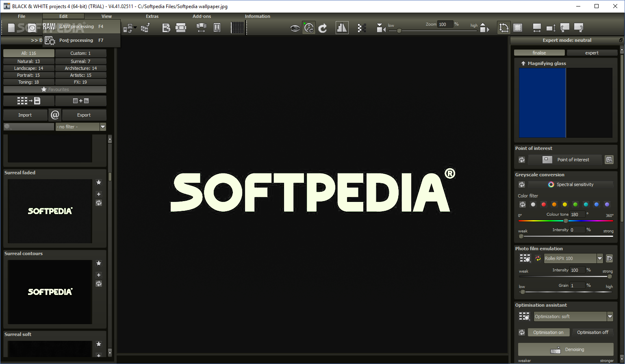Select the green color filter swatch
The image size is (625, 364).
click(x=575, y=204)
